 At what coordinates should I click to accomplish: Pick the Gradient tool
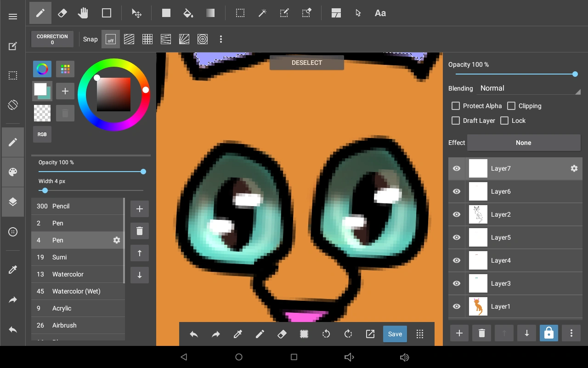click(210, 13)
